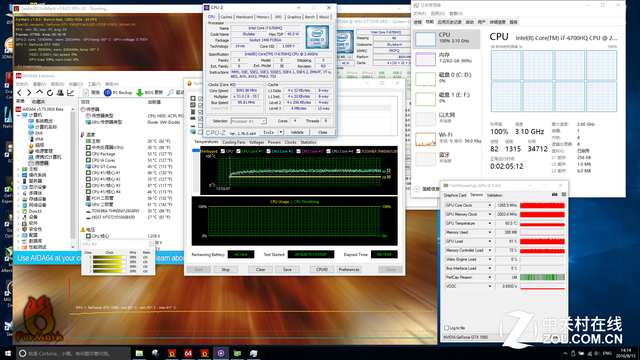The width and height of the screenshot is (640, 360).
Task: Expand 性能测试 node in AIDA64 tree
Action: tap(18, 247)
